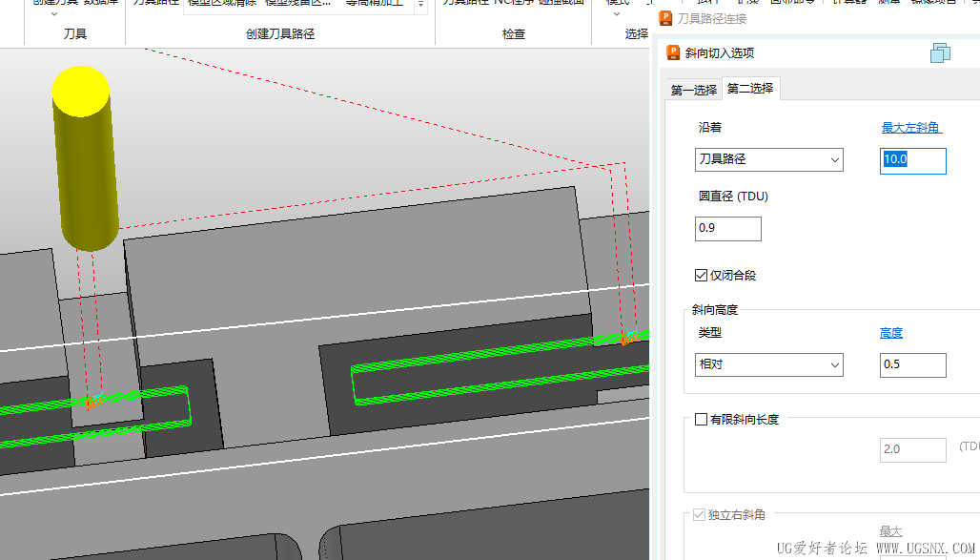Click the 圆直径 (TDU) label
Screen dimensions: 980x560
point(733,196)
